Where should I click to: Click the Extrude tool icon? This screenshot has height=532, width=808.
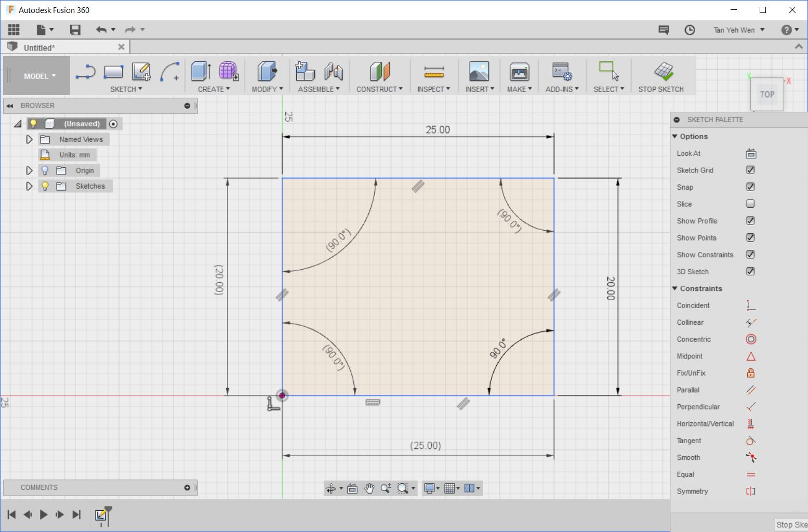click(x=201, y=71)
